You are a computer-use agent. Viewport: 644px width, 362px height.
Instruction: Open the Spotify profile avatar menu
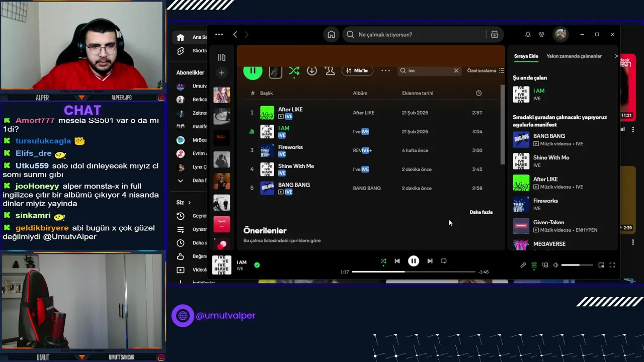point(560,34)
